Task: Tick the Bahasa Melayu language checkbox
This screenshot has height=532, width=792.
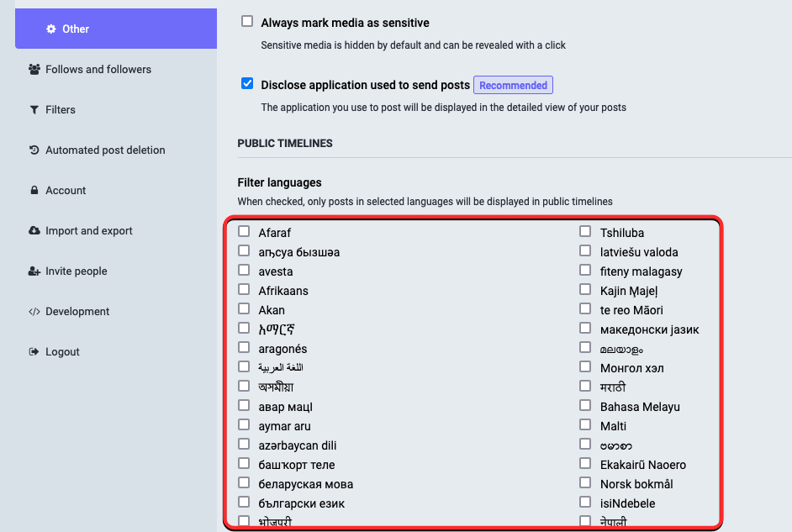Action: pyautogui.click(x=585, y=406)
